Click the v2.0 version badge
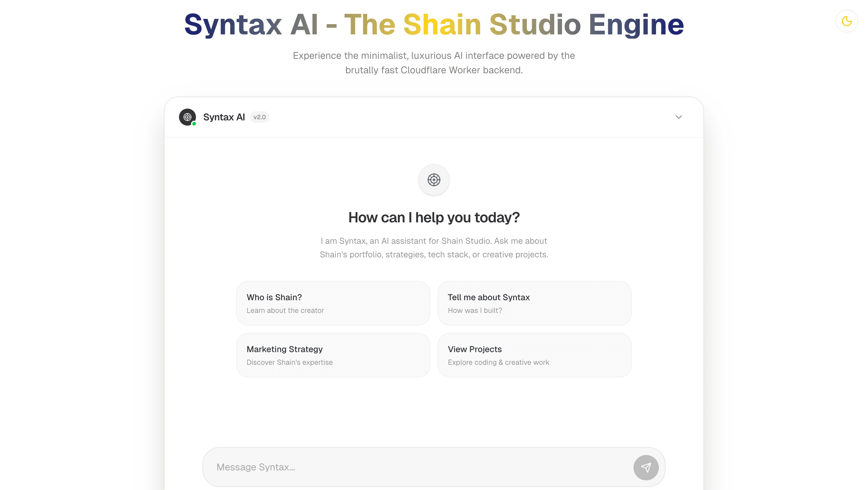 pos(259,117)
